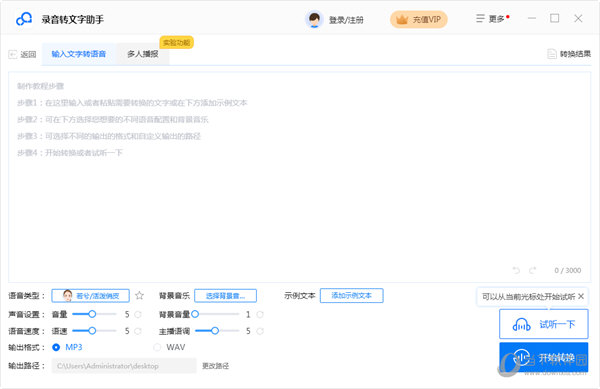Click 更改路径 to change path

tap(215, 366)
